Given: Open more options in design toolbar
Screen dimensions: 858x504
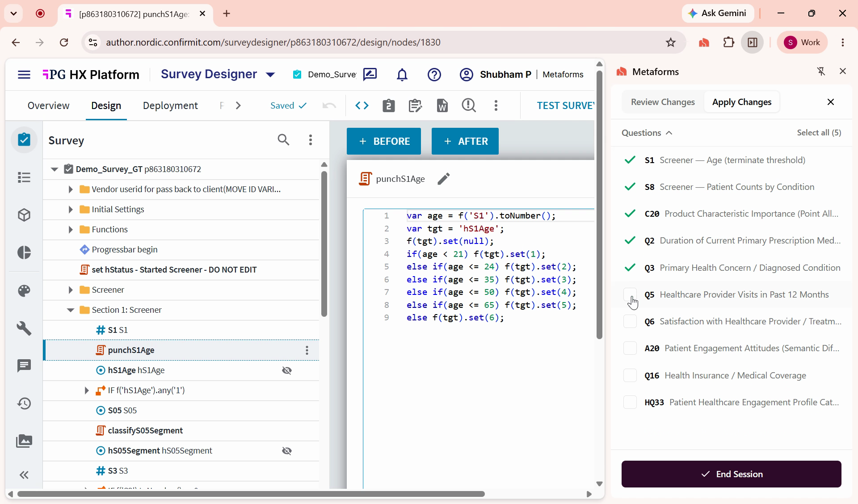Looking at the screenshot, I should coord(496,105).
